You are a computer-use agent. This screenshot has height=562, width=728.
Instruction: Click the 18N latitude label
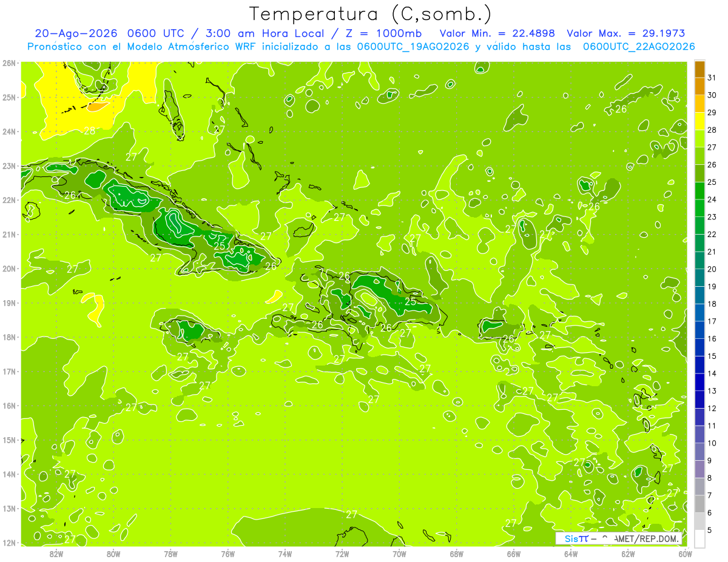click(x=9, y=336)
